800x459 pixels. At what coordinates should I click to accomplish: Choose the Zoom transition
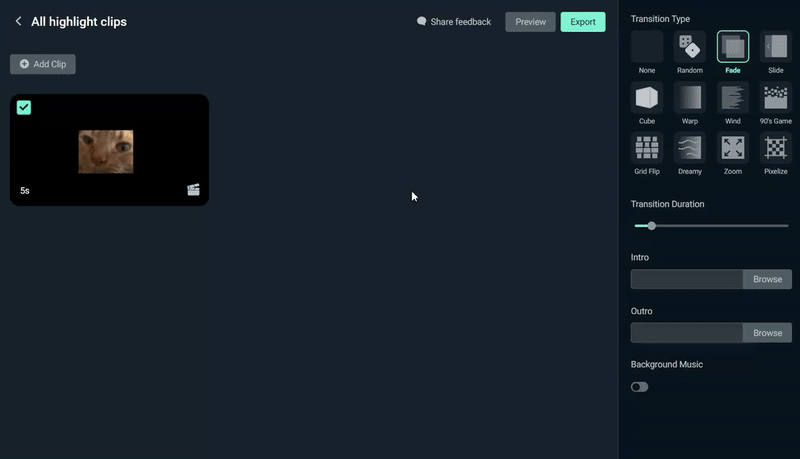pyautogui.click(x=733, y=148)
